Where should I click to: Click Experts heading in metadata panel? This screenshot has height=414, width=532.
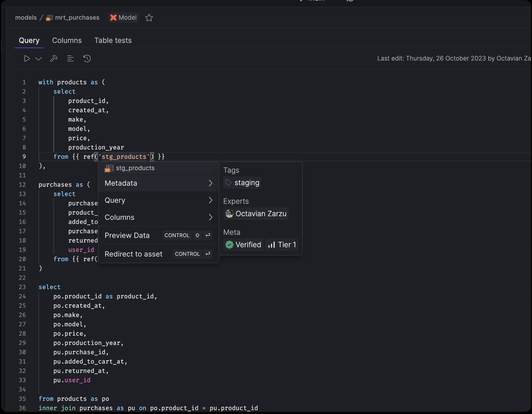point(236,201)
